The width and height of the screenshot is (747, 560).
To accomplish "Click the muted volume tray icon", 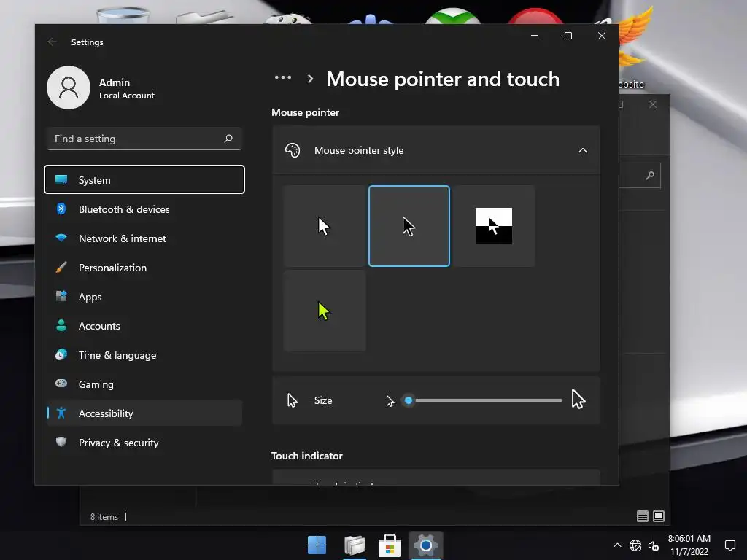I will [654, 545].
